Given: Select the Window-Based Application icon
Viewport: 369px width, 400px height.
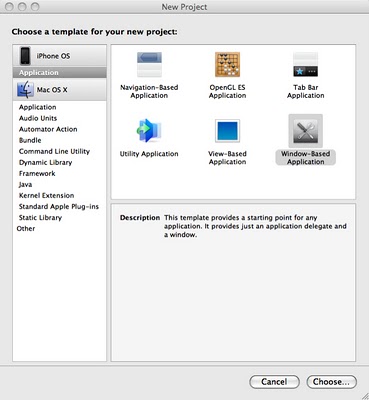Looking at the screenshot, I should (305, 131).
